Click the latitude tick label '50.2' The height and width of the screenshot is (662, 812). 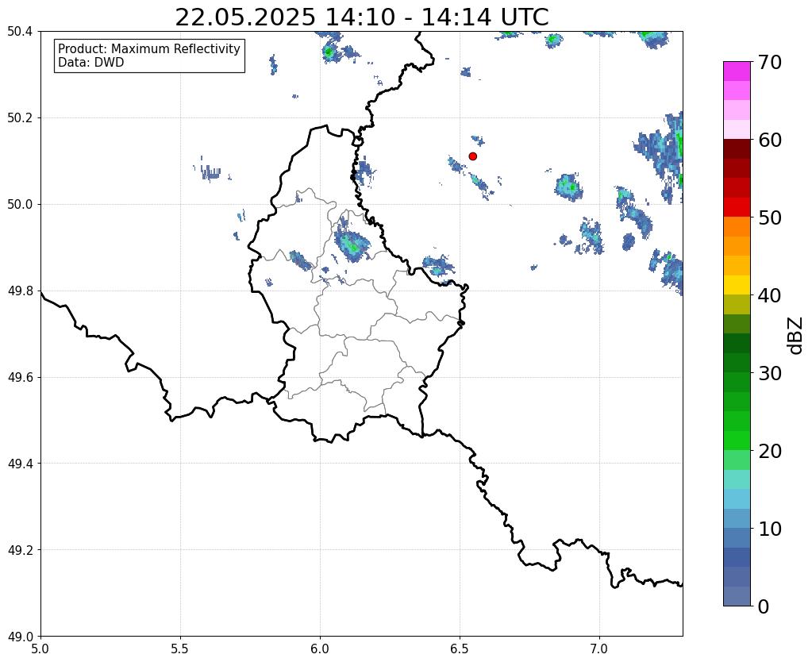tap(20, 118)
